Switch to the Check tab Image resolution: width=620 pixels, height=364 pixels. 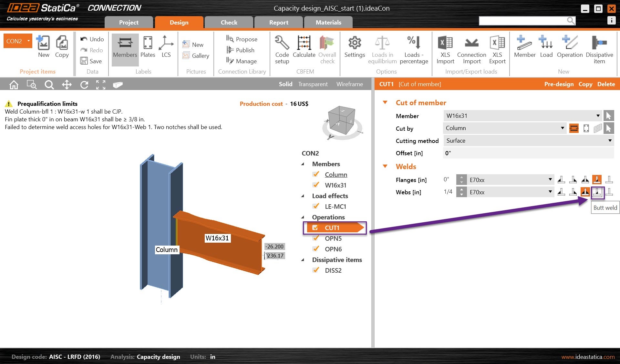[229, 23]
